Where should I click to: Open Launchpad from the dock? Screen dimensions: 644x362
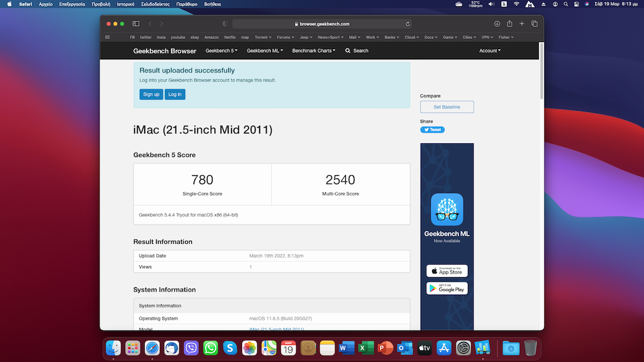[133, 348]
